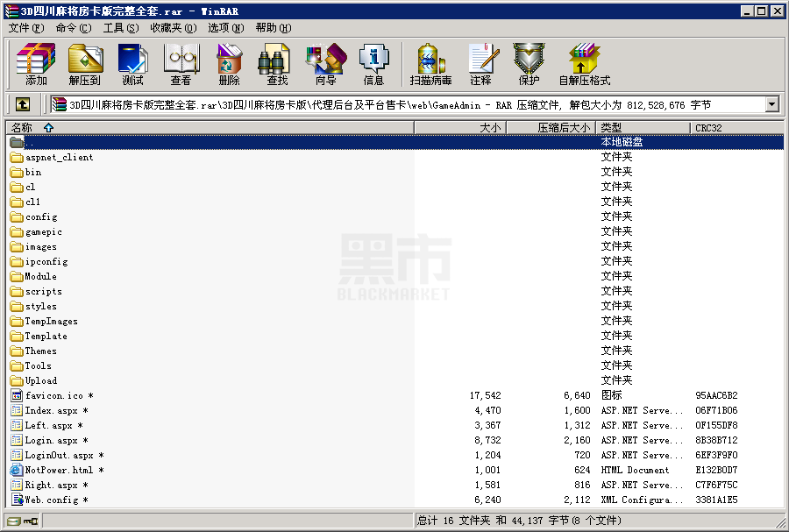Select the parent directory '..' row
Viewport: 789px width, 532px height.
[395, 142]
